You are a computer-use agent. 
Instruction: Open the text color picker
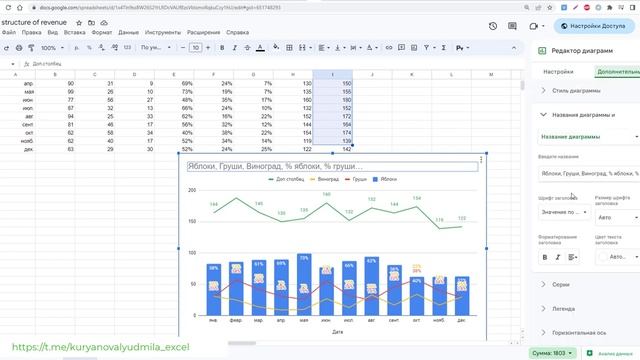click(x=260, y=48)
